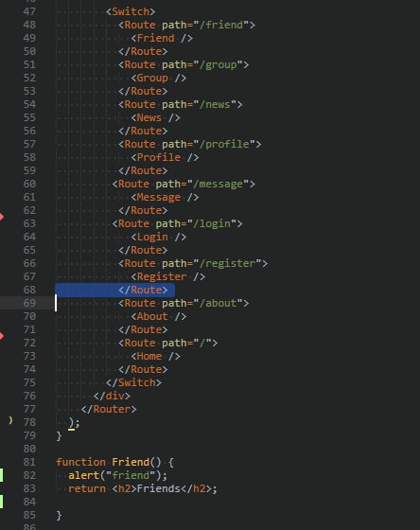Screen dimensions: 420x530
Task: Click the Friend function name on line 81
Action: click(131, 462)
